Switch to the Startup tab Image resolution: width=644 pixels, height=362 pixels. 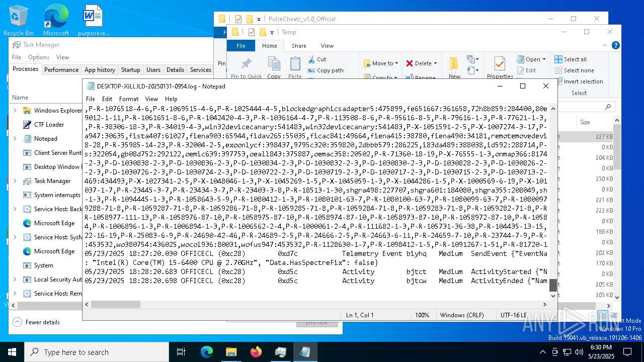(130, 70)
